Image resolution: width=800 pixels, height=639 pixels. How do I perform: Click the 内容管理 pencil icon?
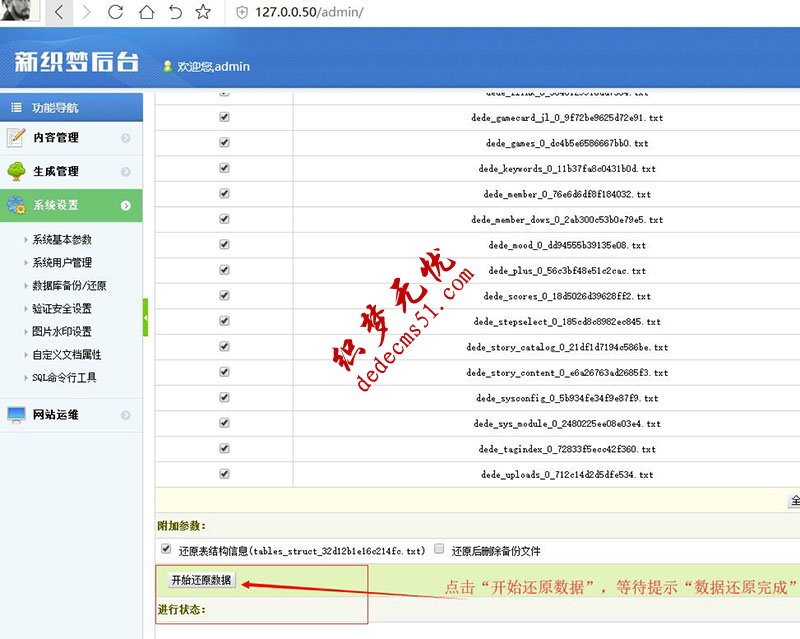[18, 138]
